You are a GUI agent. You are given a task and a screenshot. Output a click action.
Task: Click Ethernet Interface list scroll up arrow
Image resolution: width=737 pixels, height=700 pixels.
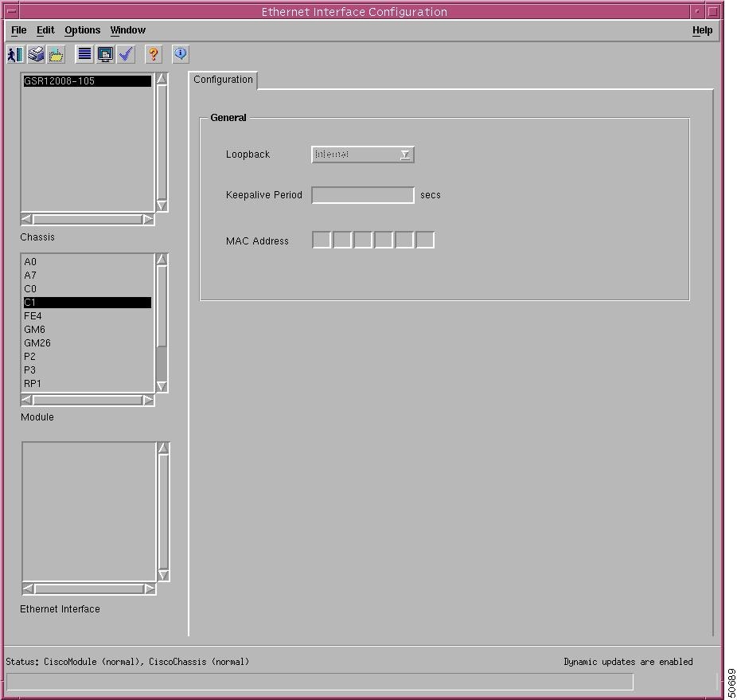pyautogui.click(x=163, y=448)
